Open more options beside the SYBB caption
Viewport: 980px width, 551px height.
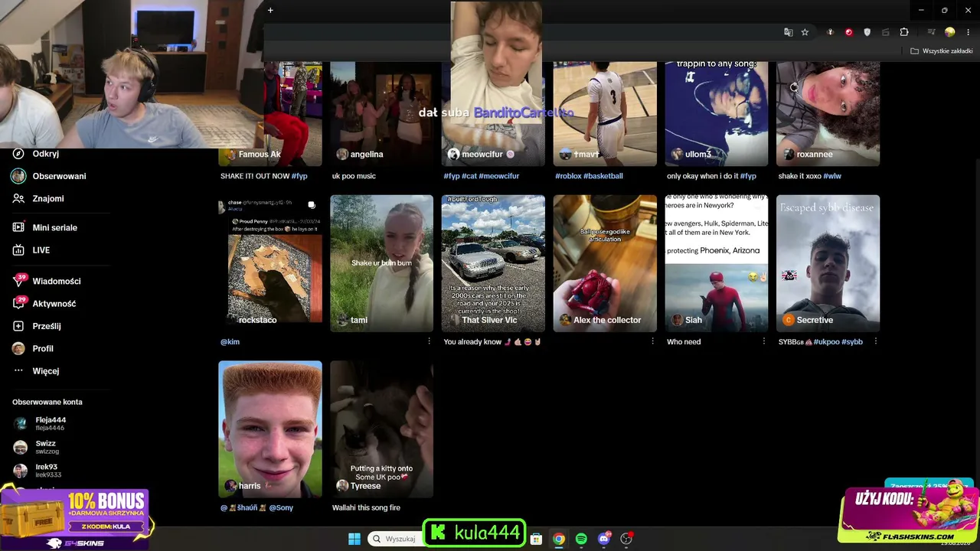[x=876, y=341]
